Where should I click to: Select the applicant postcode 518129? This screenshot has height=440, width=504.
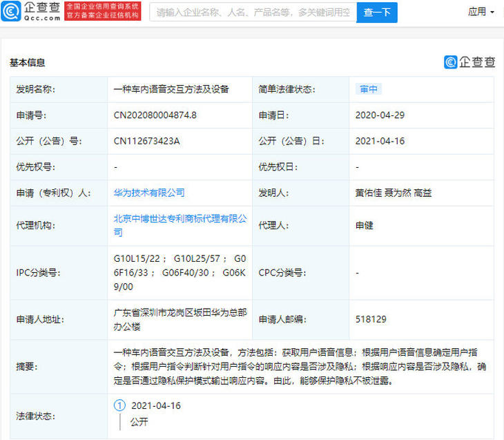click(x=371, y=319)
